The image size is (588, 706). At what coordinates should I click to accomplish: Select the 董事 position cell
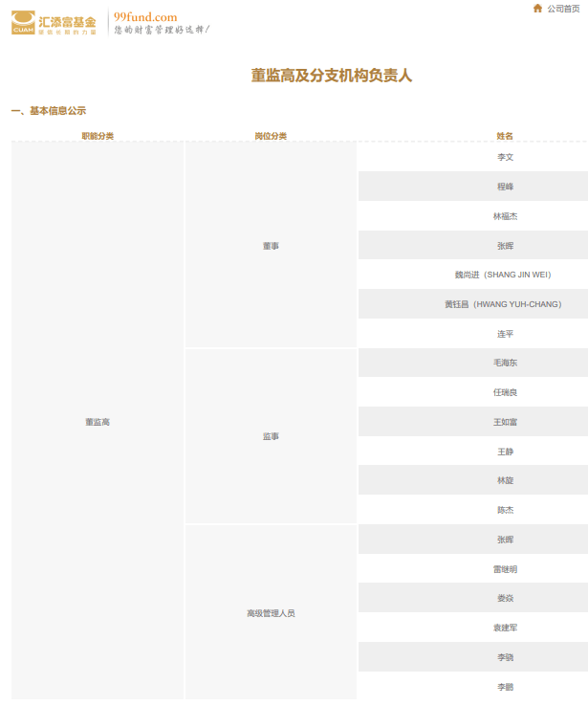tap(271, 246)
